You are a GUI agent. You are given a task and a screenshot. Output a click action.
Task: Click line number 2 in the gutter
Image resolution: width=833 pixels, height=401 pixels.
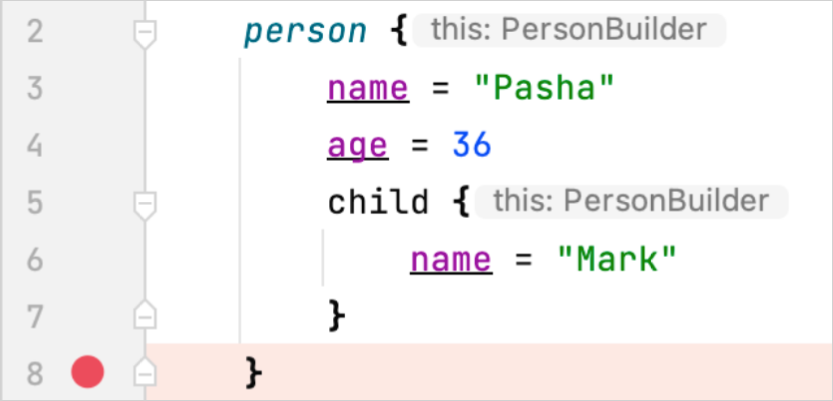click(x=35, y=33)
